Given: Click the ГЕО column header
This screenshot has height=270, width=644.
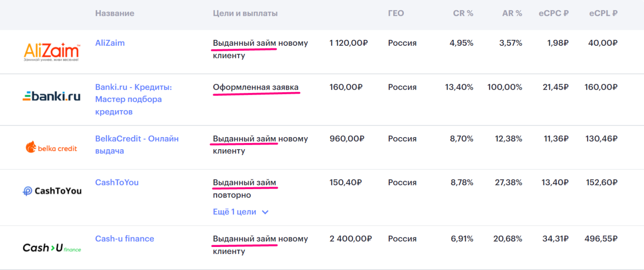Looking at the screenshot, I should (x=396, y=13).
